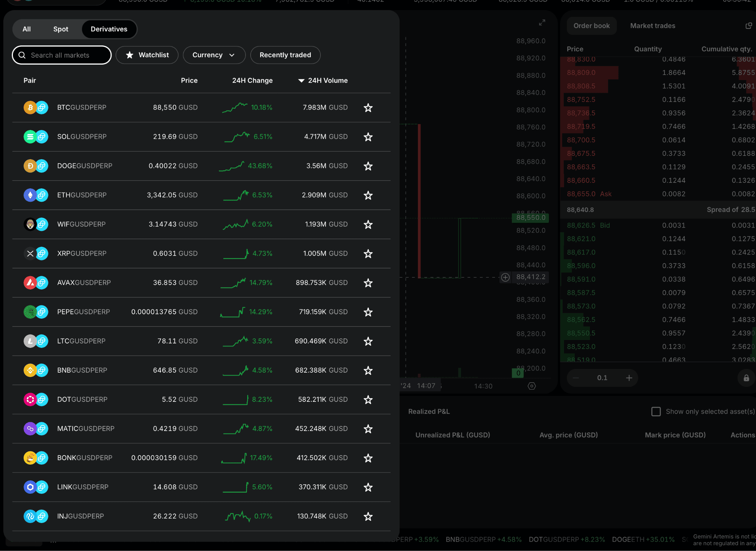The image size is (756, 551).
Task: Open the Market trades tab
Action: tap(652, 26)
